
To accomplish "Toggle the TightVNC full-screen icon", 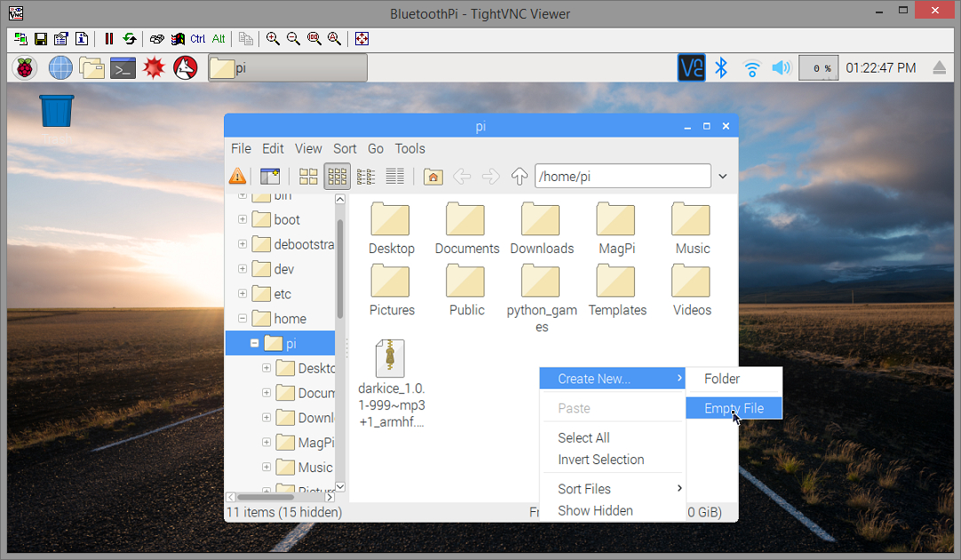I will (x=361, y=38).
